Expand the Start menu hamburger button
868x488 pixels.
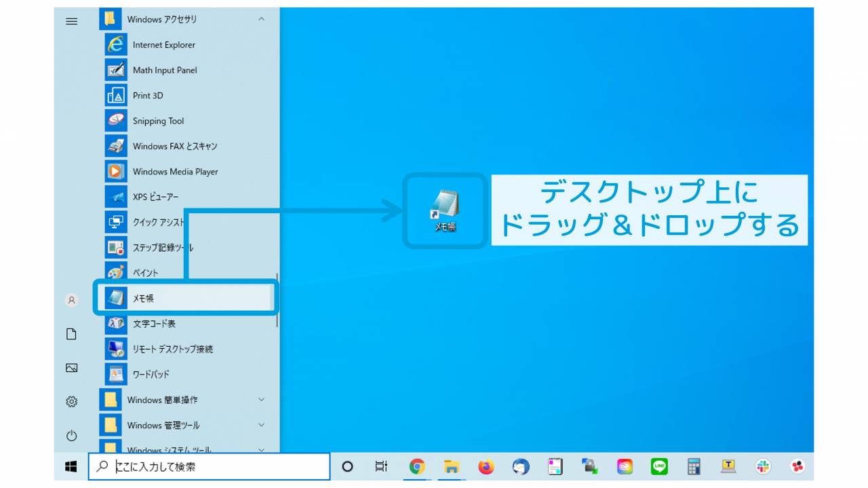[x=71, y=21]
